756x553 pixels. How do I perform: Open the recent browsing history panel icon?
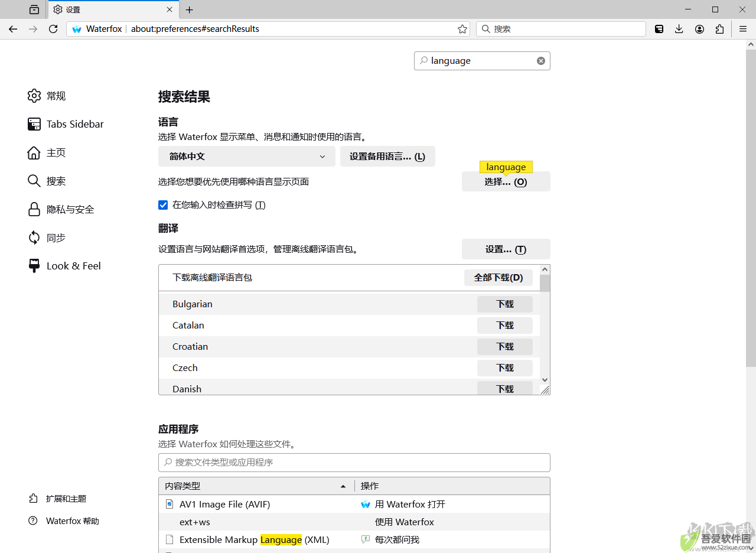point(34,9)
